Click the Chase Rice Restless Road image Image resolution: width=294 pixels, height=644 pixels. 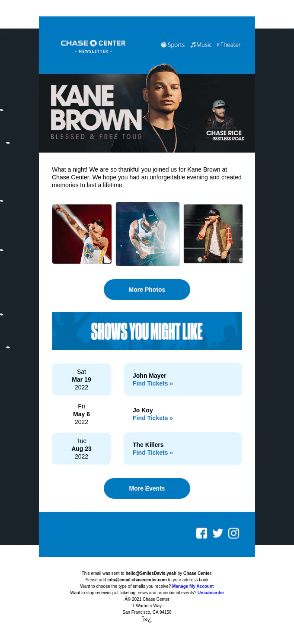tap(224, 121)
